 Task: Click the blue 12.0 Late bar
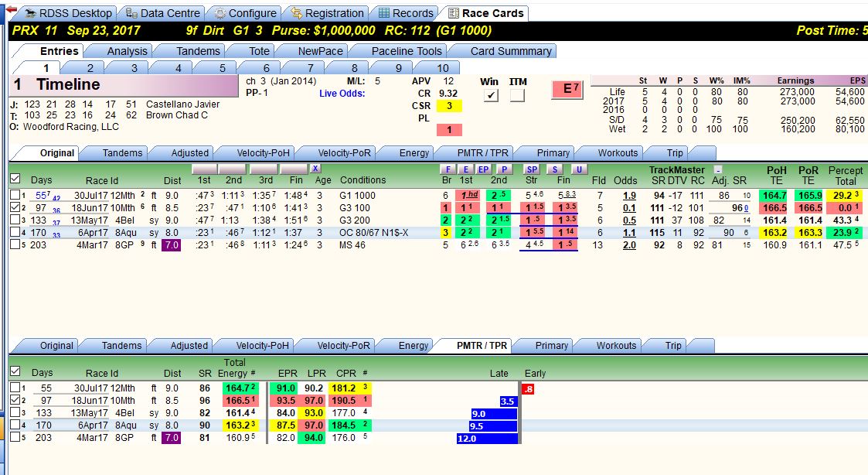tap(487, 439)
